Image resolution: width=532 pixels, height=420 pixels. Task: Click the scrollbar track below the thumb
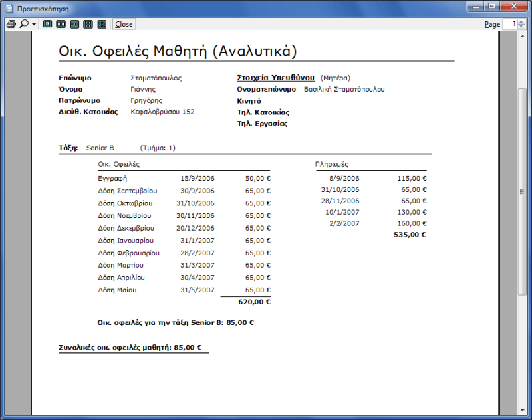(523, 352)
